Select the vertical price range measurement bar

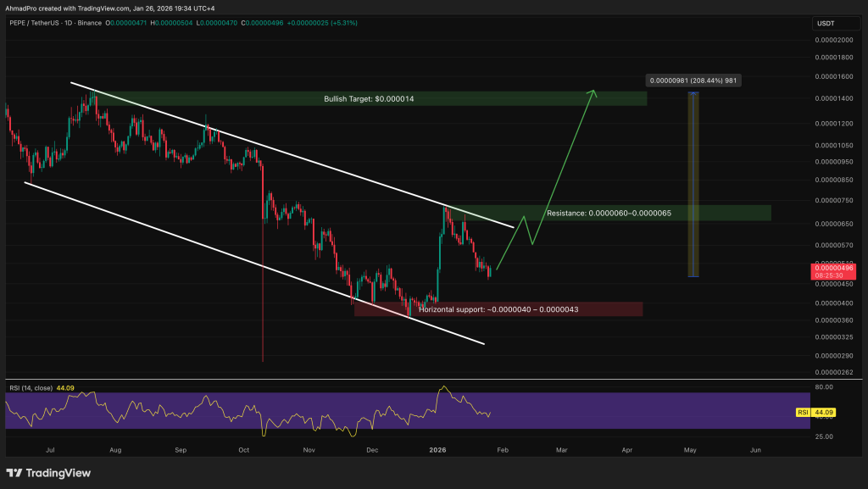coord(693,184)
